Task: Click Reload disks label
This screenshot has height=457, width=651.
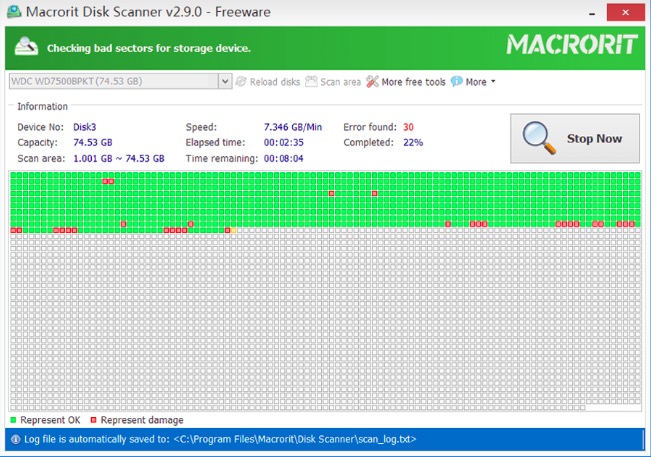Action: coord(275,82)
